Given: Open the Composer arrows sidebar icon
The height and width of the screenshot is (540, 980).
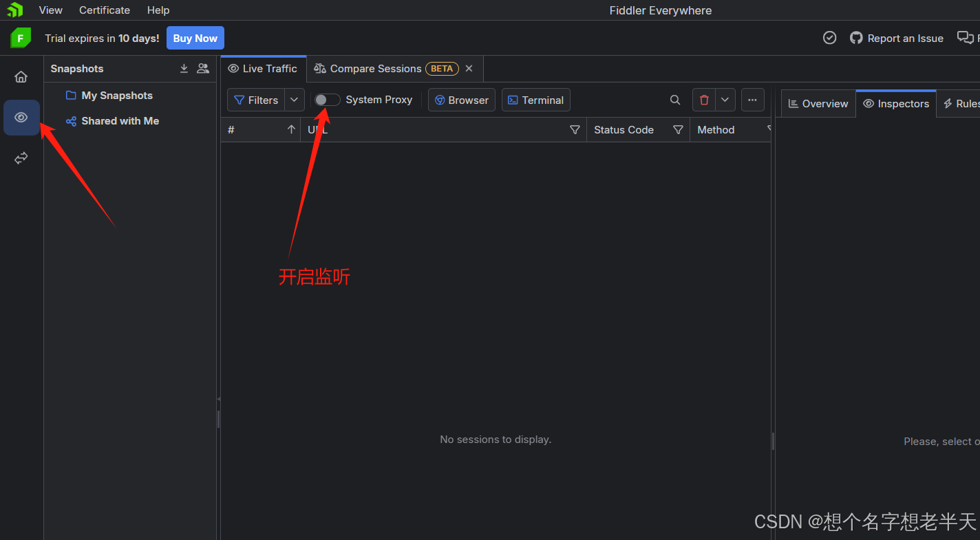Looking at the screenshot, I should point(21,158).
